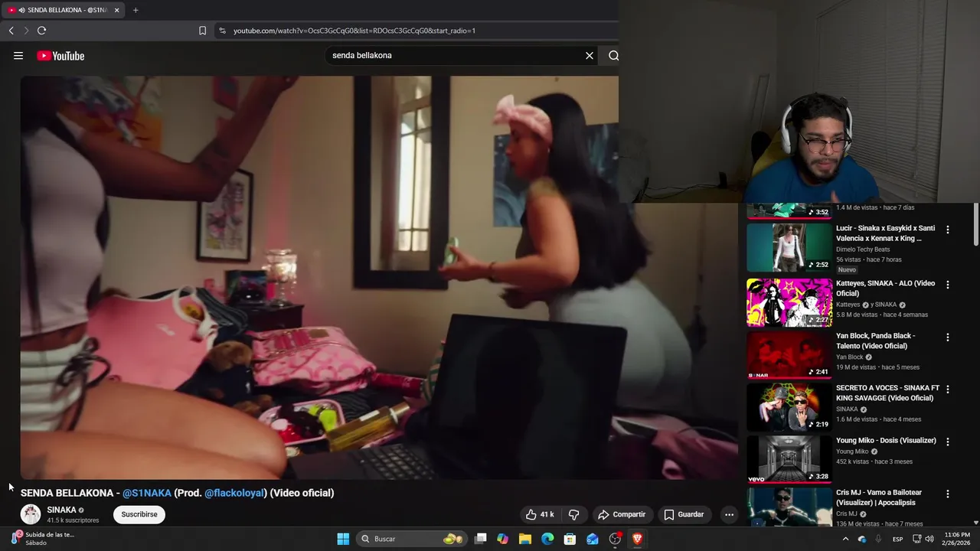Open the YouTube hamburger guide menu
Viewport: 980px width, 551px height.
click(x=18, y=56)
